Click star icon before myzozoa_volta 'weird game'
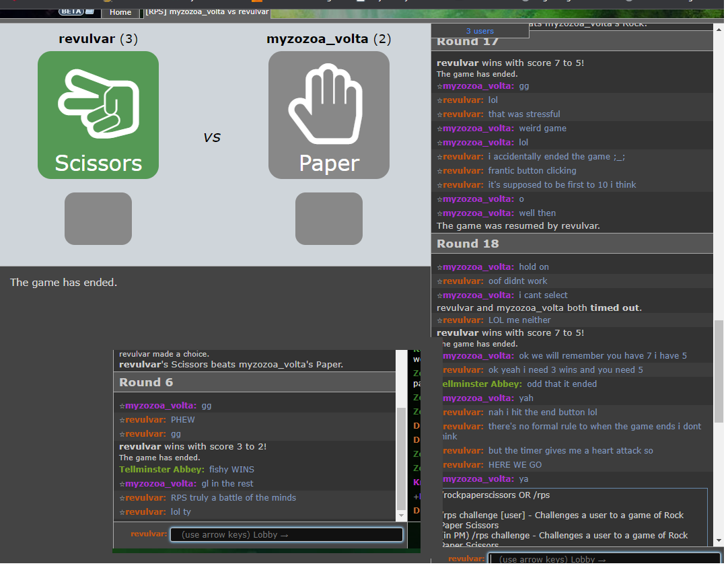The image size is (728, 572). pyautogui.click(x=439, y=129)
